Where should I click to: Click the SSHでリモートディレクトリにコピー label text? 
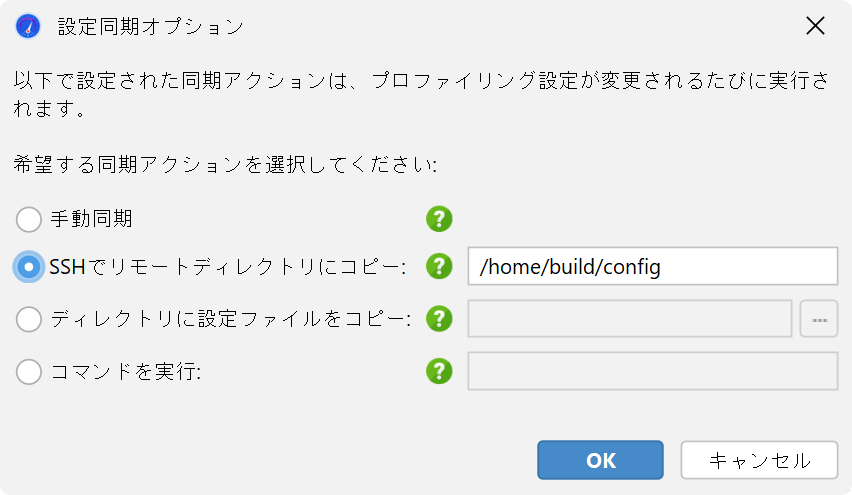pyautogui.click(x=228, y=267)
